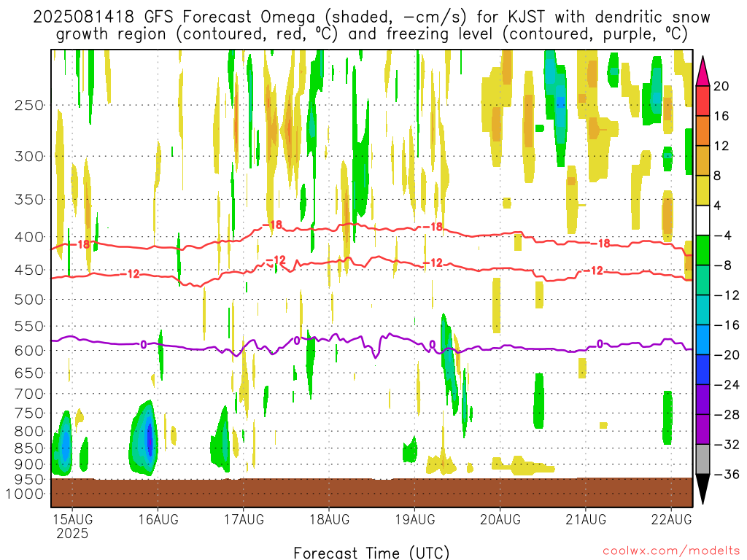This screenshot has height=560, width=747.
Task: Click the 750 pressure level label
Action: coord(29,413)
